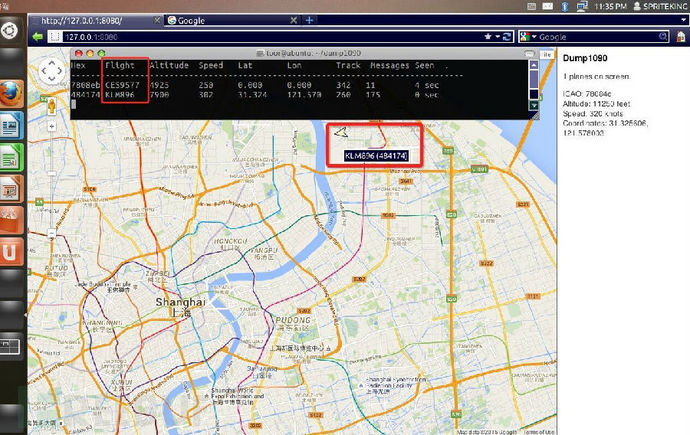Click the map zoom slider handle
Viewport: 690px width, 435px height.
51,173
